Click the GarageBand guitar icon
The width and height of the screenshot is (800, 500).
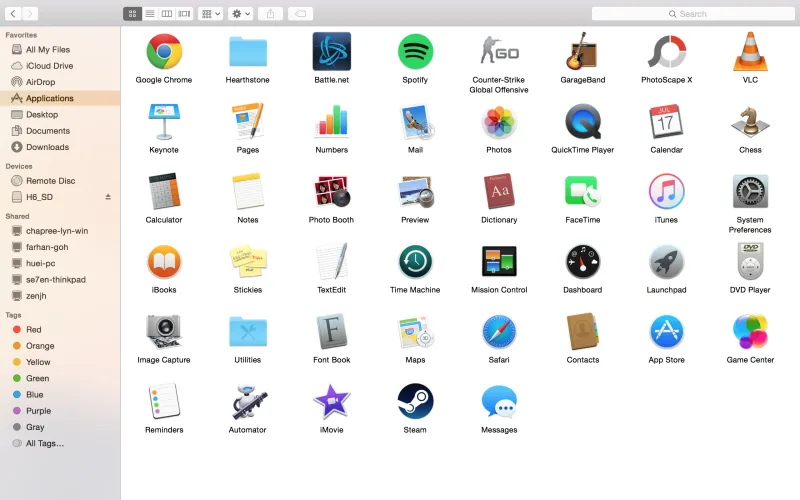click(x=582, y=52)
